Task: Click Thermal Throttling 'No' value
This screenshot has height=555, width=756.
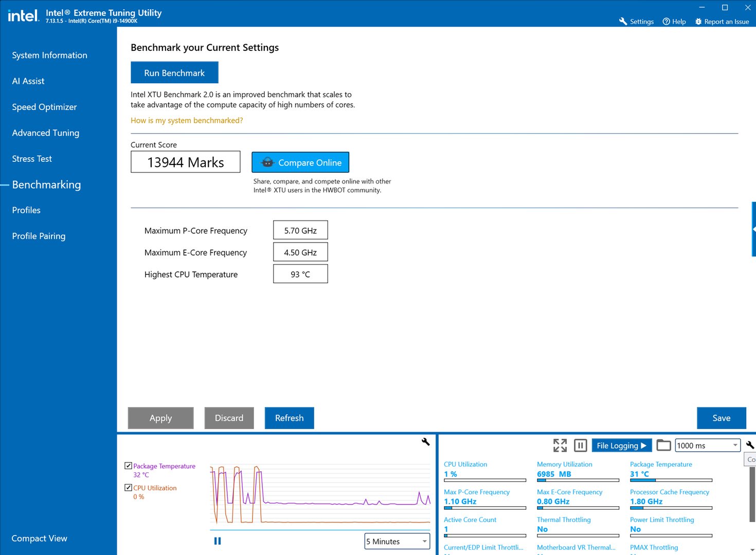Action: (543, 529)
